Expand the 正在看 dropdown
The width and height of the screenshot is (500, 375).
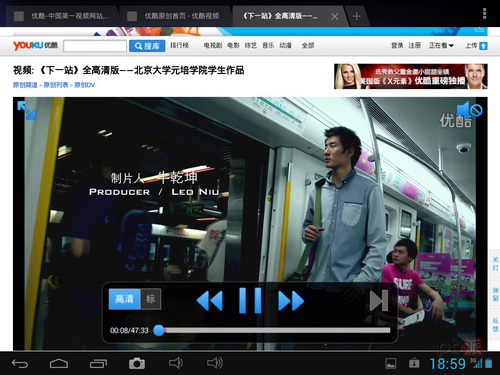pos(441,45)
